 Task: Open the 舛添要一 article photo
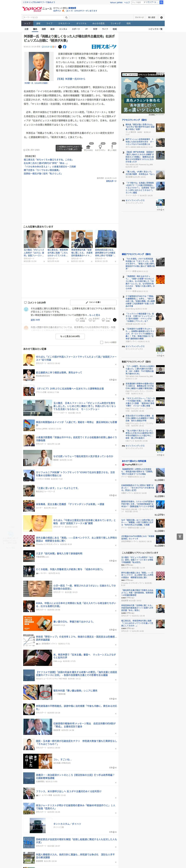[39, 66]
